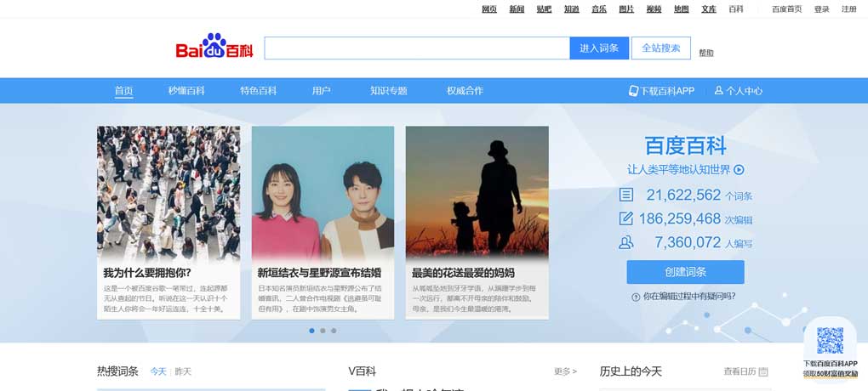
Task: Switch to the 昨天 hot search tab
Action: click(x=183, y=371)
